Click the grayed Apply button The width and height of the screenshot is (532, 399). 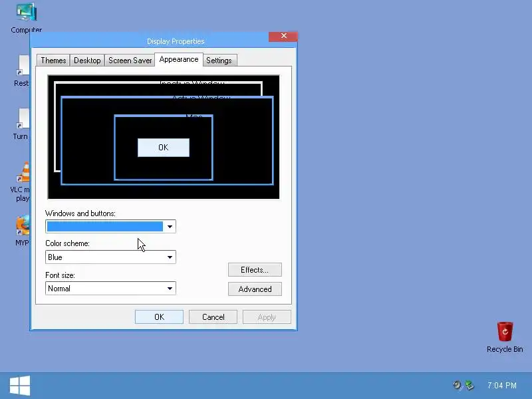click(267, 317)
